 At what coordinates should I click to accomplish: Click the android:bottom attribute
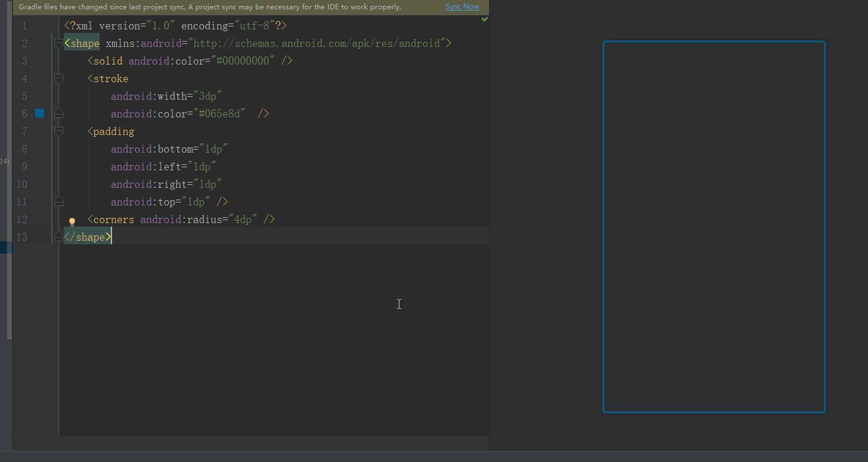pos(152,149)
